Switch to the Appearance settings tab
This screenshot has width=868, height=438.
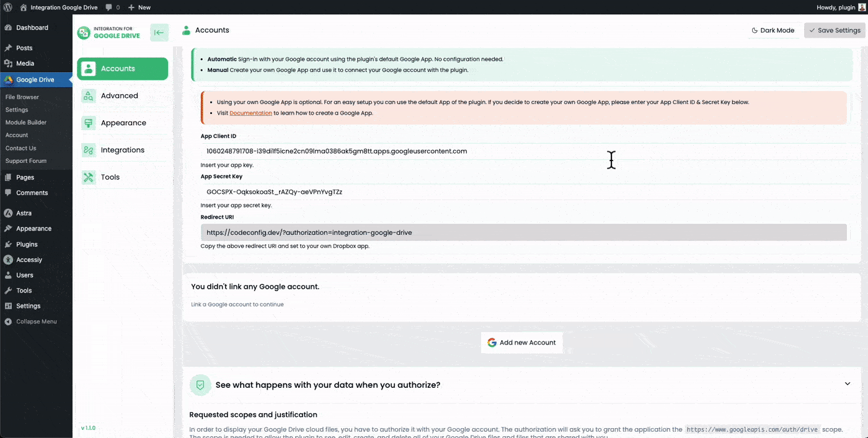click(122, 123)
